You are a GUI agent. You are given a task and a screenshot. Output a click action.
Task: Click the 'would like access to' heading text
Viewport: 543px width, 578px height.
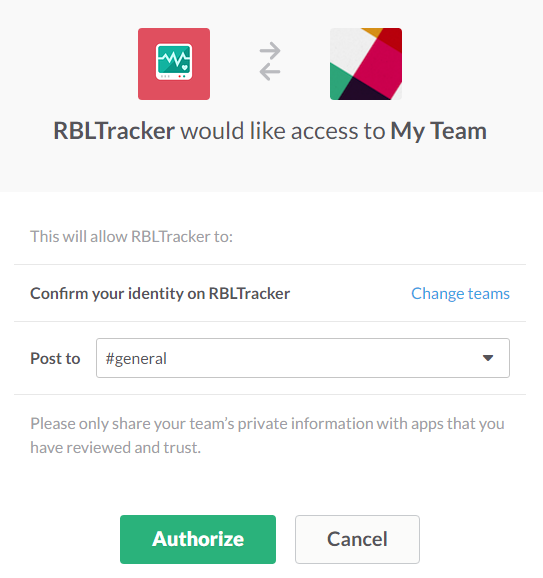click(x=283, y=131)
